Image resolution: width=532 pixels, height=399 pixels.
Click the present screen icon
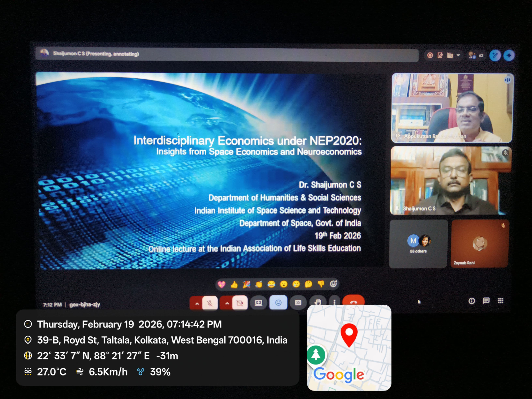[x=259, y=303]
